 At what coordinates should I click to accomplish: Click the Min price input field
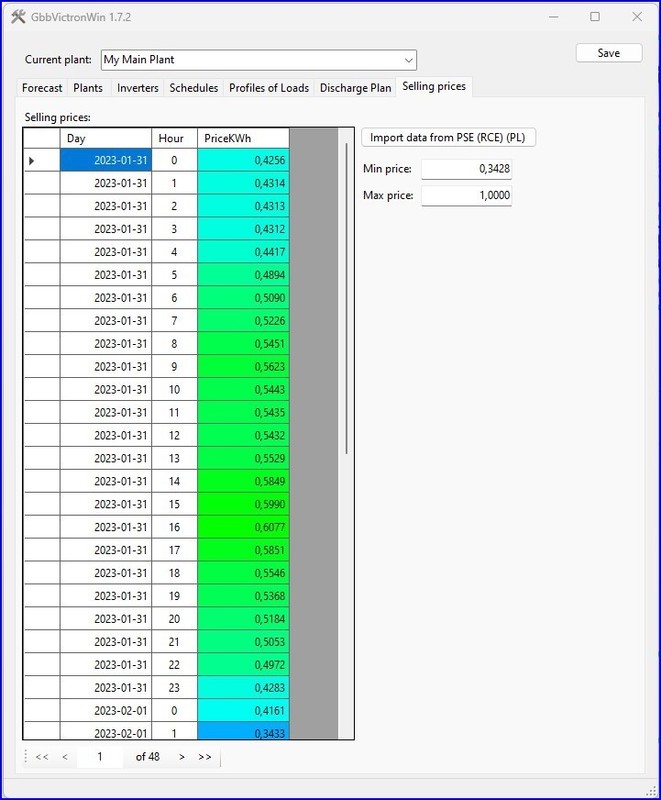(x=466, y=169)
